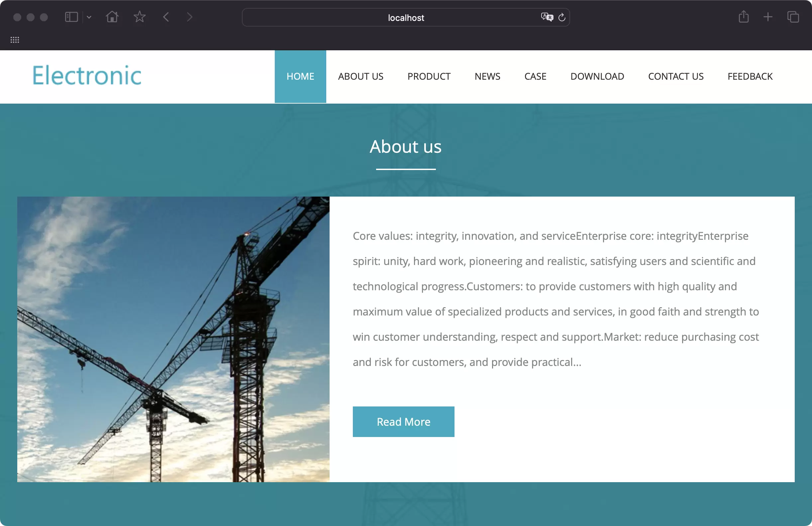Click the browser bookmarks star icon

click(x=140, y=17)
